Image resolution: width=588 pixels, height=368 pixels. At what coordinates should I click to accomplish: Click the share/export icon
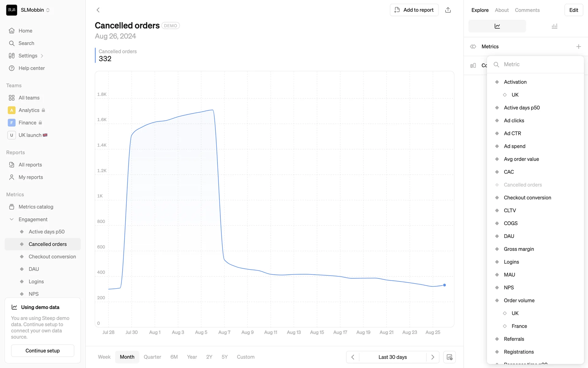(448, 10)
